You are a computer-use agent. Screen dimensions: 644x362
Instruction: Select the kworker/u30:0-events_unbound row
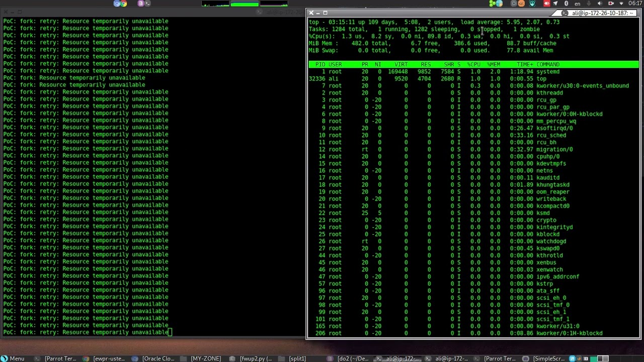click(x=473, y=85)
